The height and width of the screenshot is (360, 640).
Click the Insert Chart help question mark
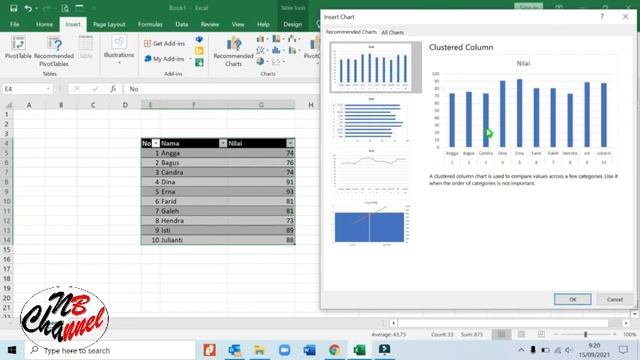(602, 16)
